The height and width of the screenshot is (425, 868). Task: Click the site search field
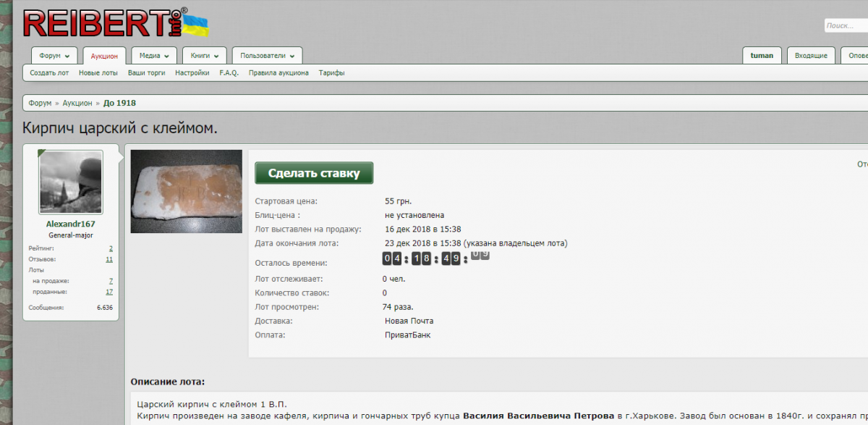pos(846,25)
